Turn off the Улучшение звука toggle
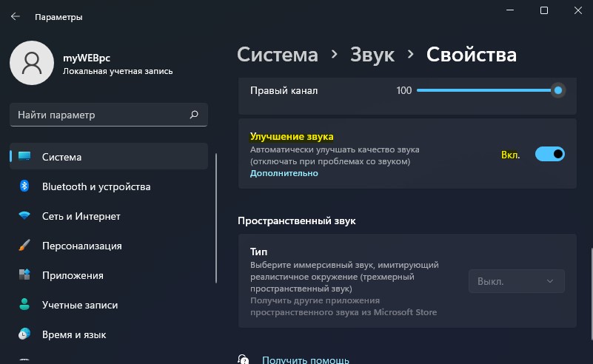The image size is (593, 364). click(x=550, y=154)
